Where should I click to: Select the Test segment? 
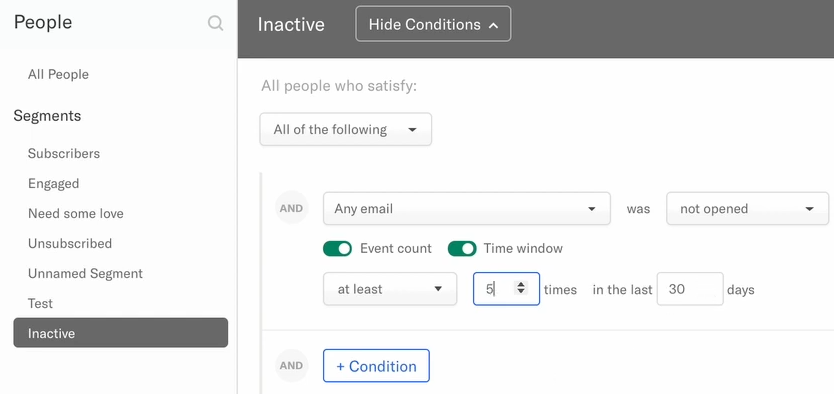40,304
